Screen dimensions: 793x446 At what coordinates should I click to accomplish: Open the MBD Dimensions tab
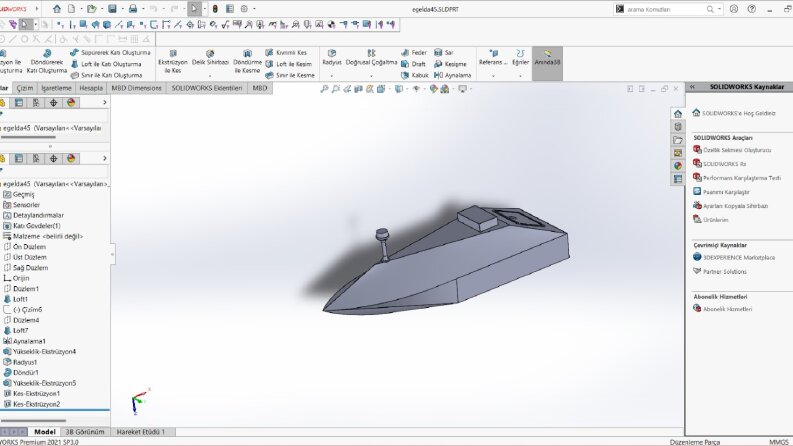pos(137,88)
